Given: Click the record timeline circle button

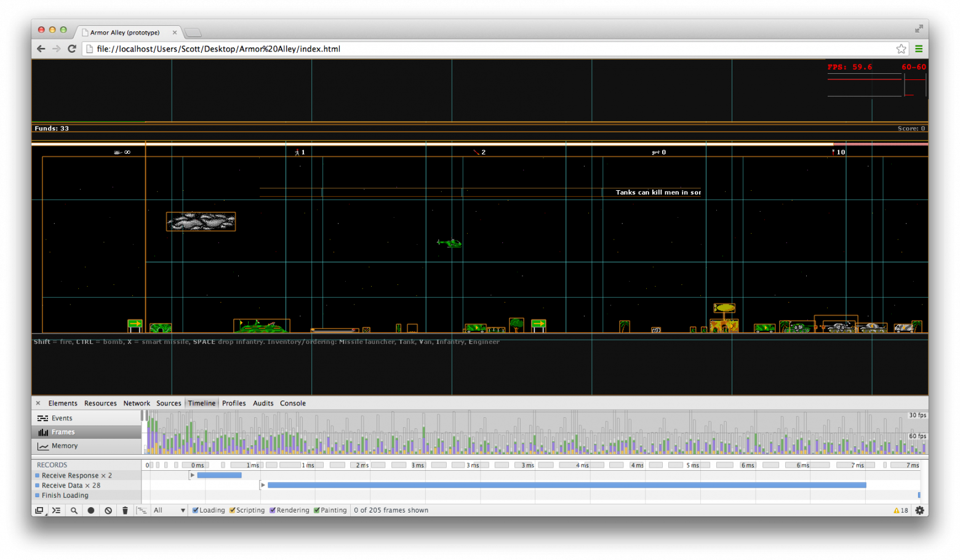Looking at the screenshot, I should point(91,510).
